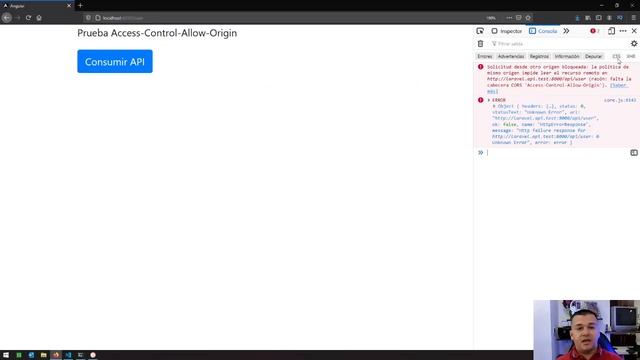Open the green app in taskbar

tap(19, 355)
